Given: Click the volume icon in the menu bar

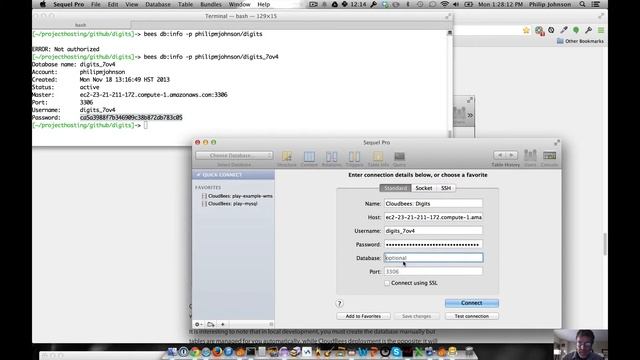Looking at the screenshot, I should click(456, 4).
